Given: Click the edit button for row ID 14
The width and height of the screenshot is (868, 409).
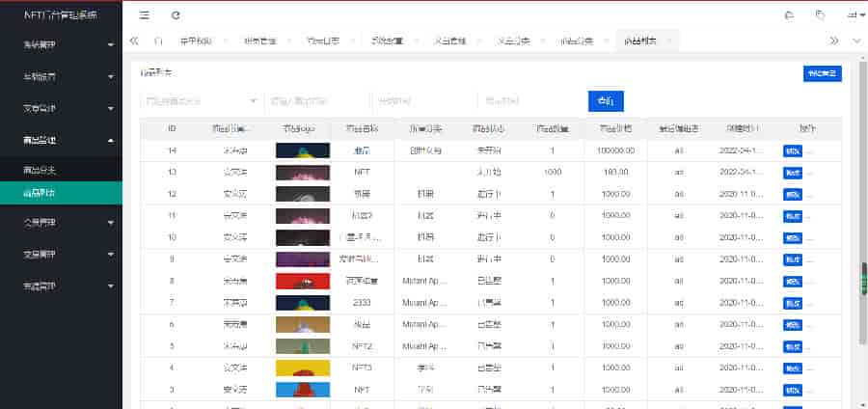Looking at the screenshot, I should 792,150.
